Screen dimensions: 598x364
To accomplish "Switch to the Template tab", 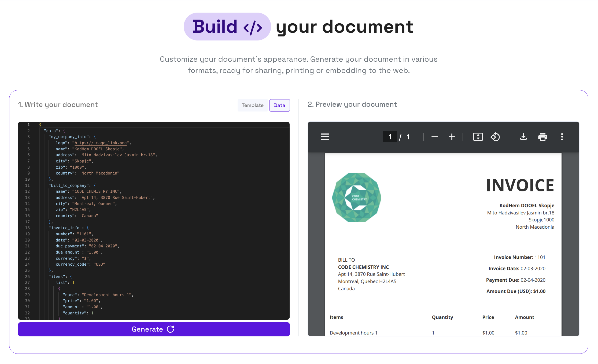I will point(252,105).
